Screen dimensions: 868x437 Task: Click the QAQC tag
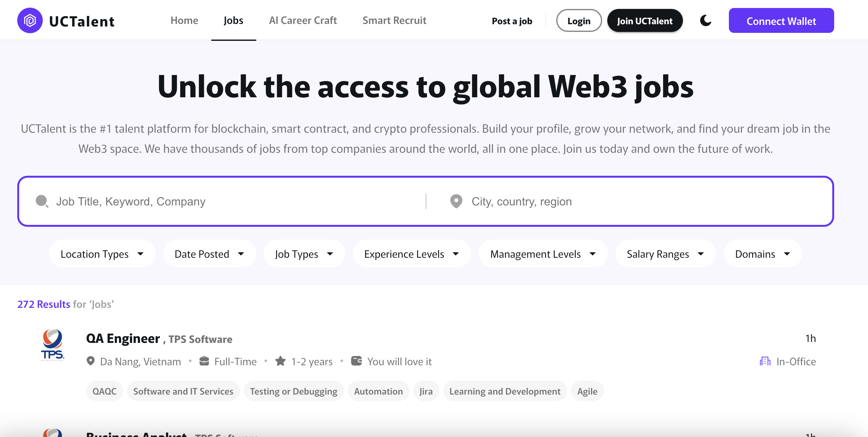pyautogui.click(x=104, y=391)
